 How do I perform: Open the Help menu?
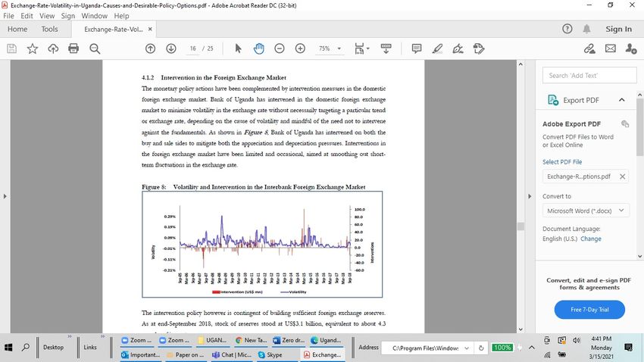click(x=121, y=16)
